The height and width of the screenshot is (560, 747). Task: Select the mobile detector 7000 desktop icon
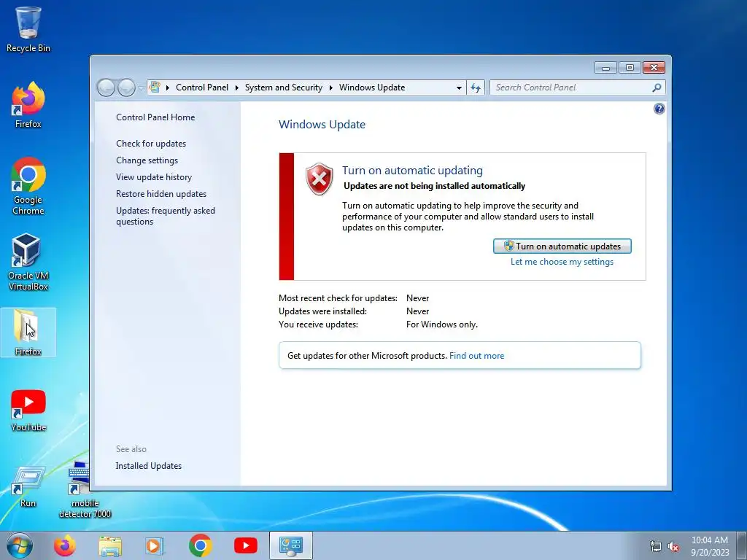point(85,491)
